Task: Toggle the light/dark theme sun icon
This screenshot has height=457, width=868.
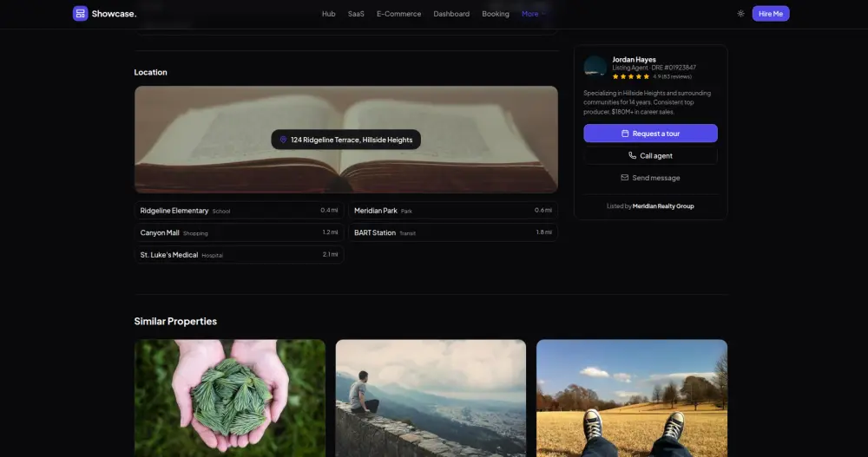Action: pyautogui.click(x=740, y=13)
